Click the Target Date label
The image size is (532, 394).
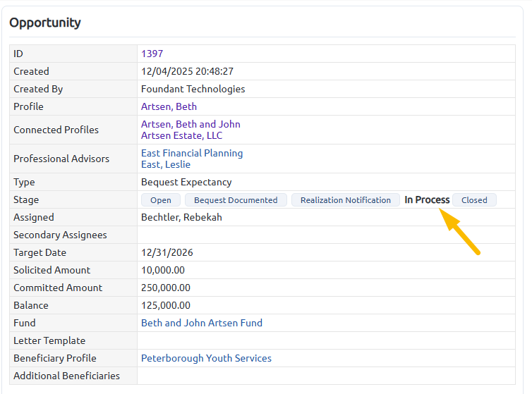[x=40, y=252]
